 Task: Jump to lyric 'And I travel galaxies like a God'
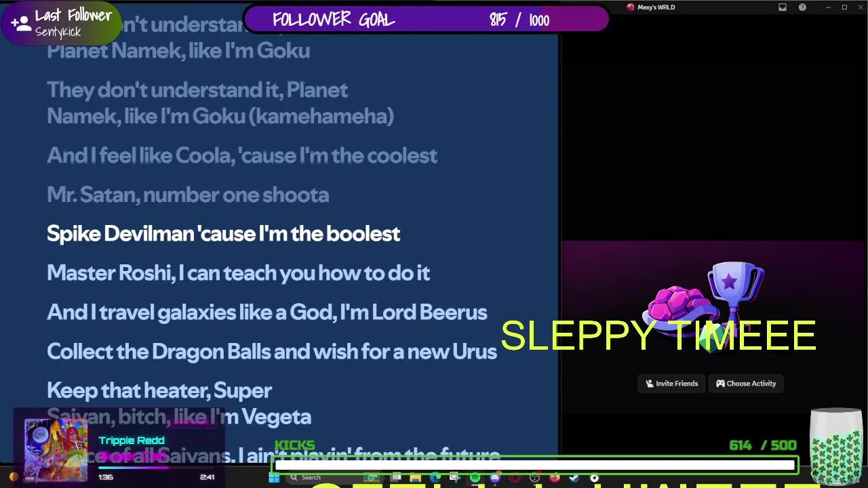point(267,312)
